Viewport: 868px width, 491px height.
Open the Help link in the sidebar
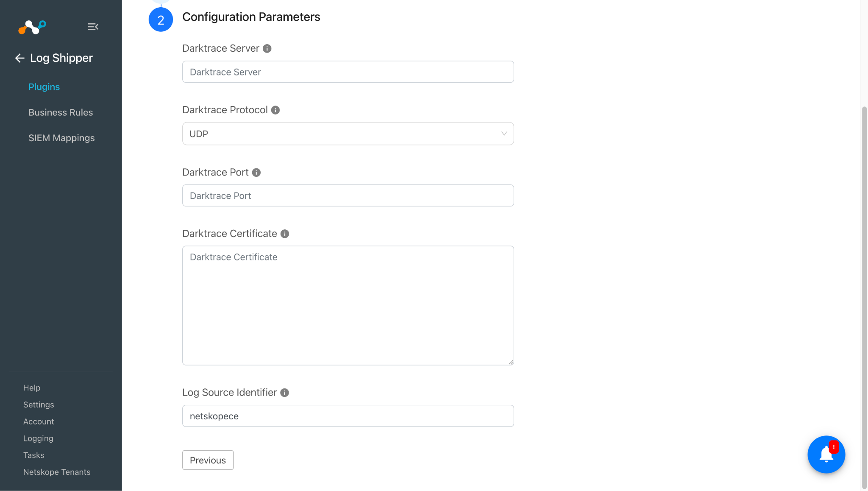click(x=32, y=388)
